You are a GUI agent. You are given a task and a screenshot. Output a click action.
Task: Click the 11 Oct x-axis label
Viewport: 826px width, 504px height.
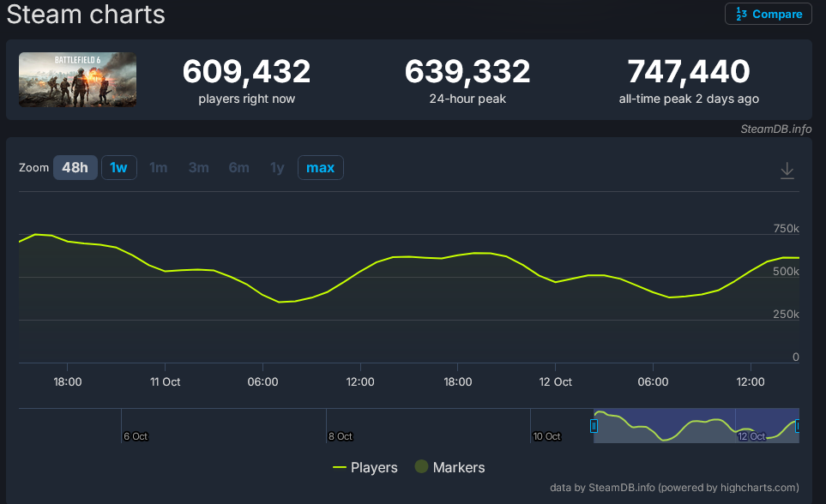165,381
